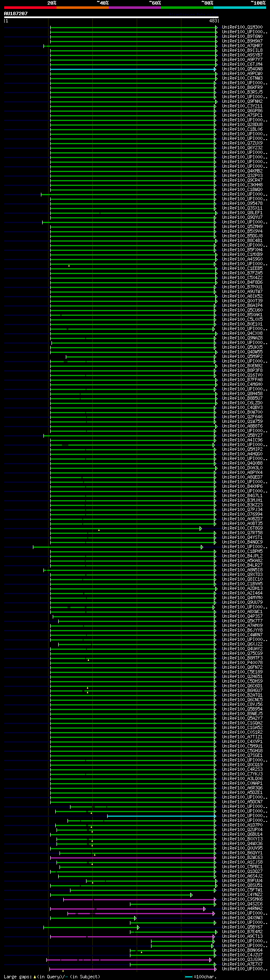The image size is (270, 980).
Task: Select hit label UniRef100_Q6Y232
Action: click(242, 148)
